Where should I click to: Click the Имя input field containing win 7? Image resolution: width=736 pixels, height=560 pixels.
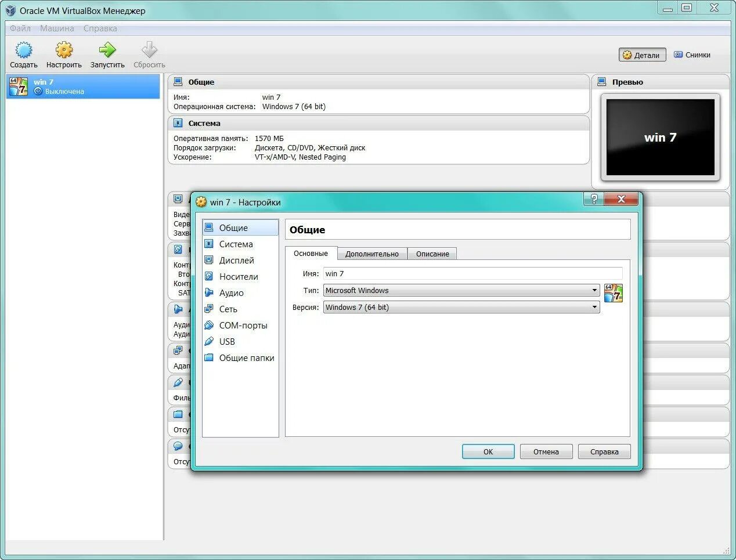click(472, 273)
